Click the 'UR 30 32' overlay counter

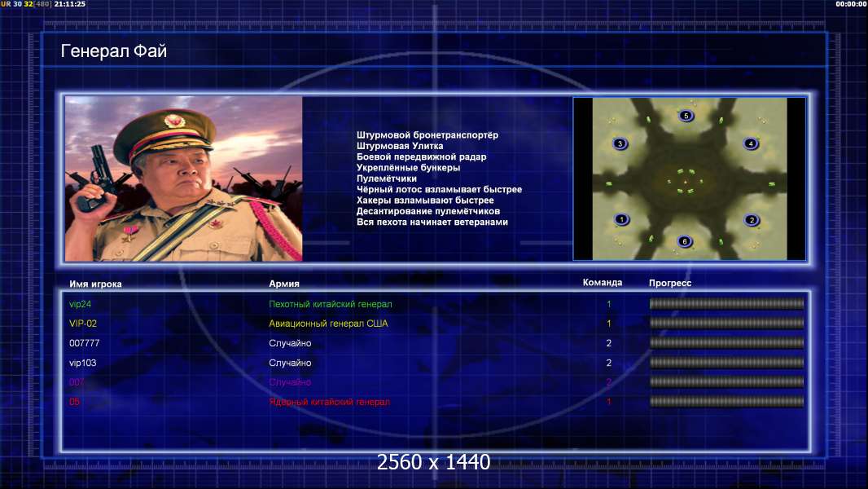[x=16, y=4]
